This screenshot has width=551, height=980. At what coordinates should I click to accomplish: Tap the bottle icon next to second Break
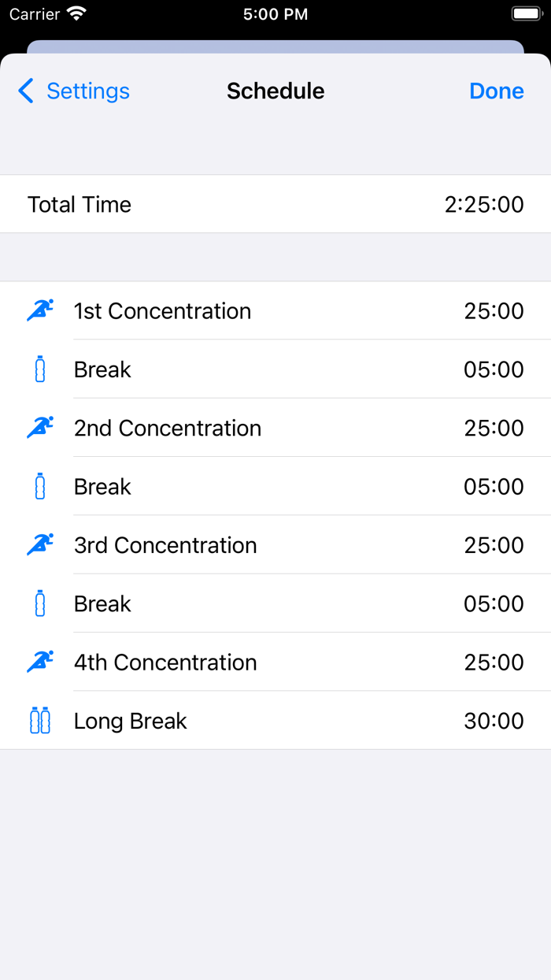coord(39,487)
